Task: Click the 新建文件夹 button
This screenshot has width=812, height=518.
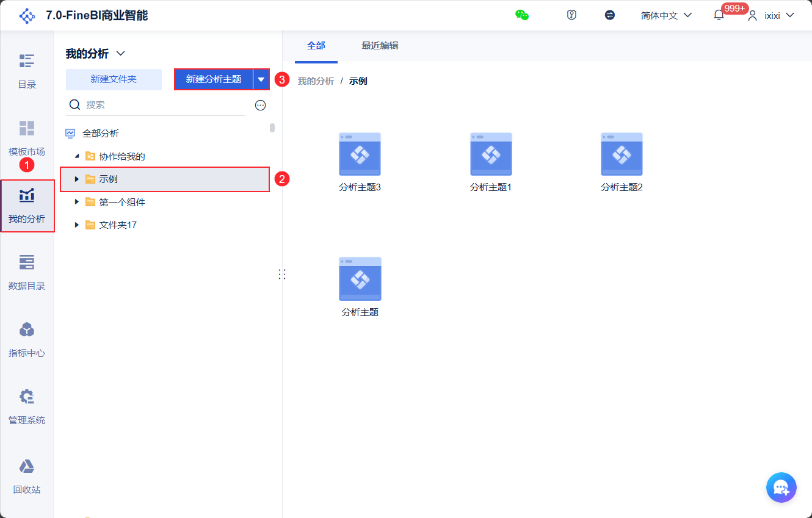Action: coord(114,79)
